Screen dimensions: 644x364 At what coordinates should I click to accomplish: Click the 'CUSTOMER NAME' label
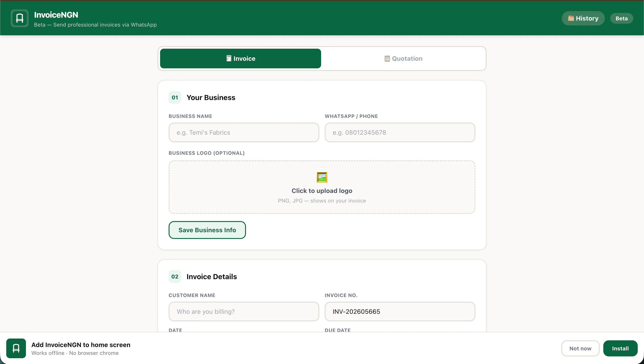pos(192,295)
